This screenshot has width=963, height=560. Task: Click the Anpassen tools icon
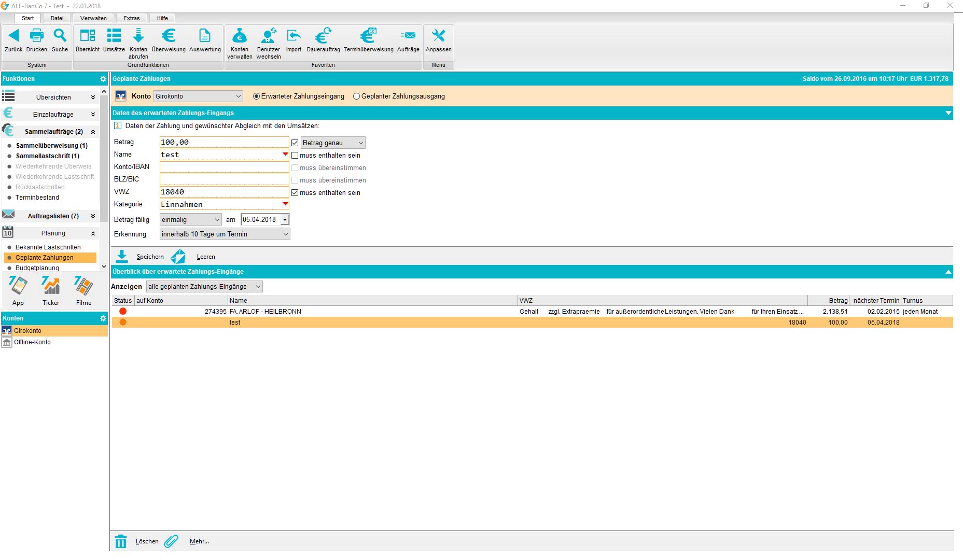click(x=438, y=36)
